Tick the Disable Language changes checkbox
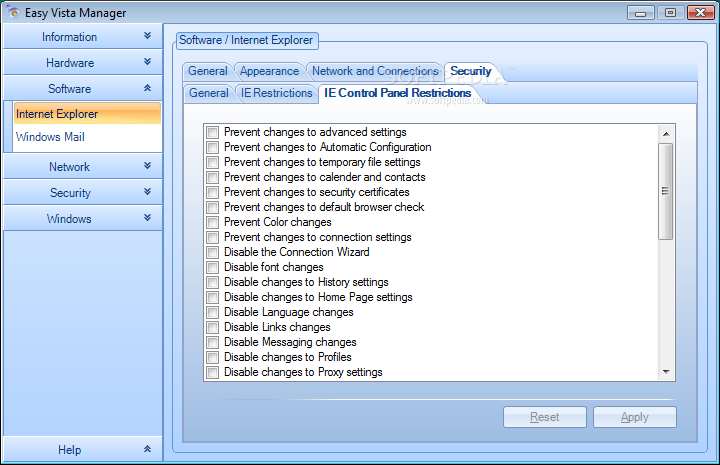 212,313
